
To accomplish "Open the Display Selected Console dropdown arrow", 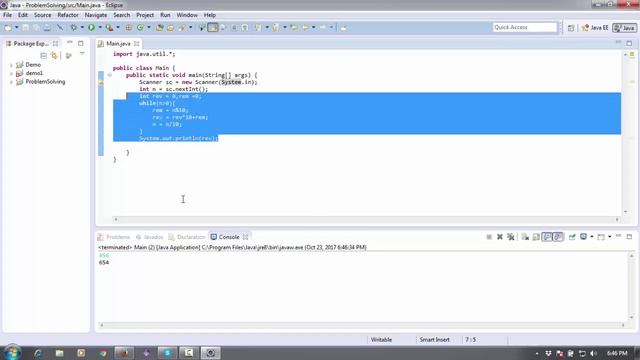I will (x=592, y=237).
